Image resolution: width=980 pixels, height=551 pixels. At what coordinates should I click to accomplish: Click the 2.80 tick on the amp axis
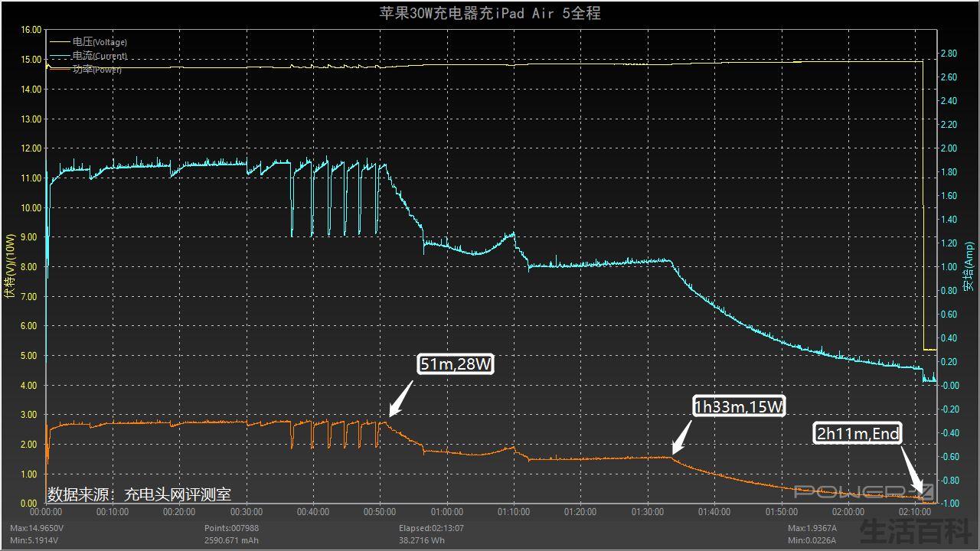(x=949, y=54)
